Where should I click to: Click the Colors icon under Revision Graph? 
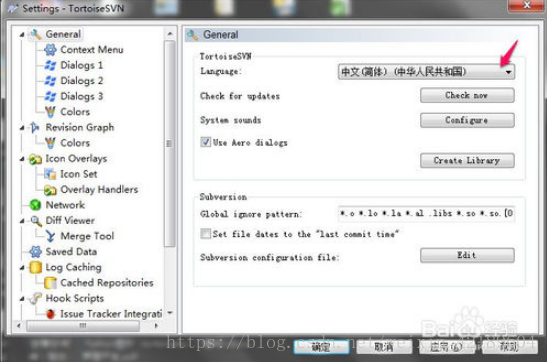point(50,143)
